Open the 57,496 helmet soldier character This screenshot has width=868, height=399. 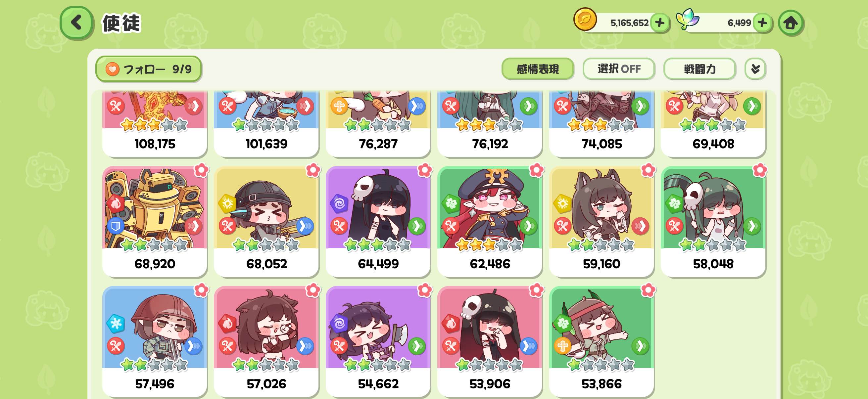tap(155, 341)
